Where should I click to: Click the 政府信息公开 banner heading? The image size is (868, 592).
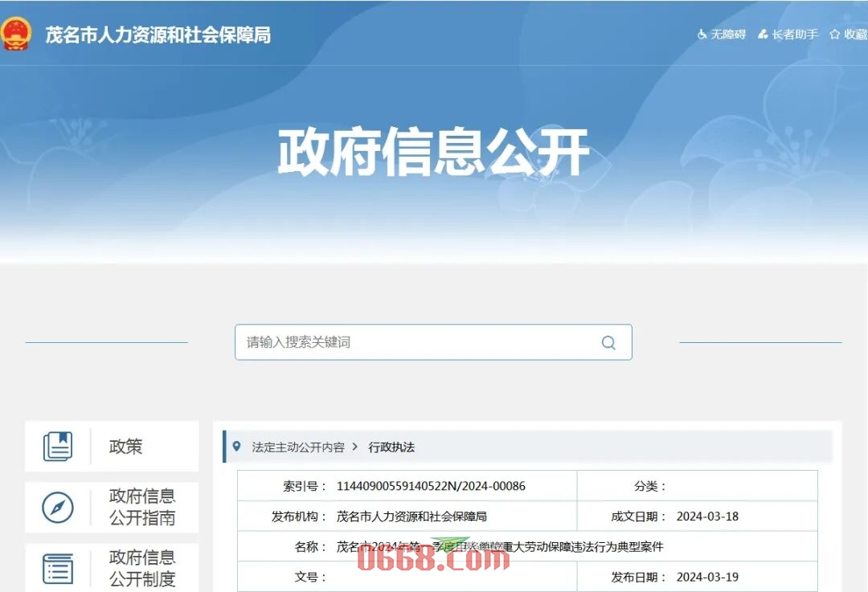tap(433, 152)
